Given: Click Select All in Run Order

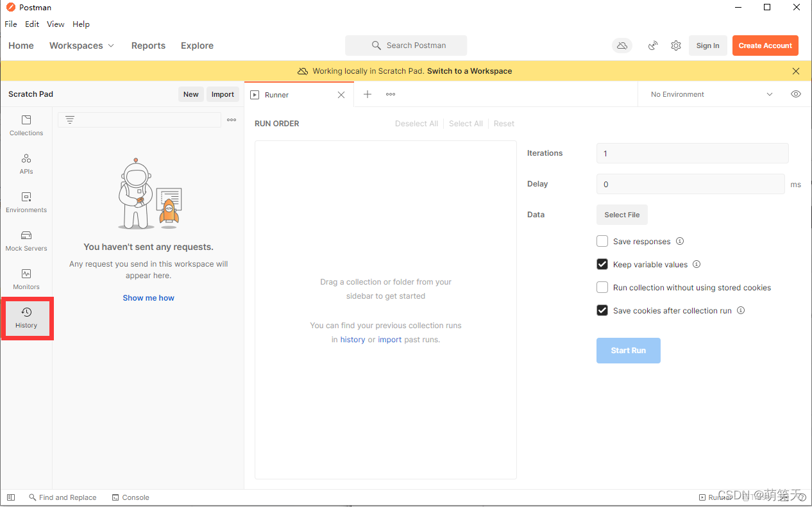Looking at the screenshot, I should coord(466,124).
